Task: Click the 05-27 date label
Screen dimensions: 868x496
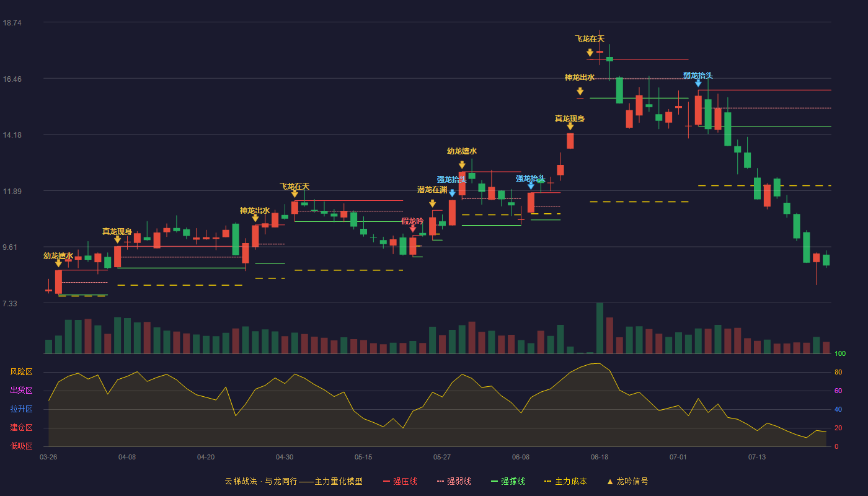Action: 442,457
